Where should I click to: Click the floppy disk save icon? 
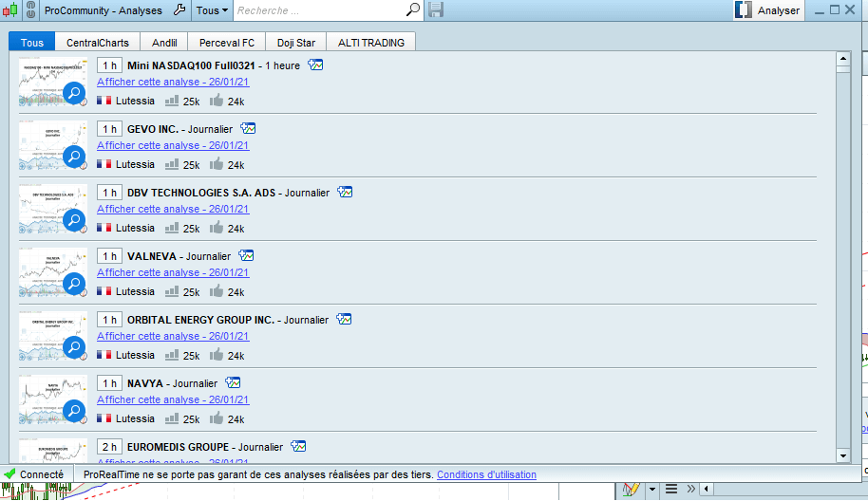coord(436,9)
